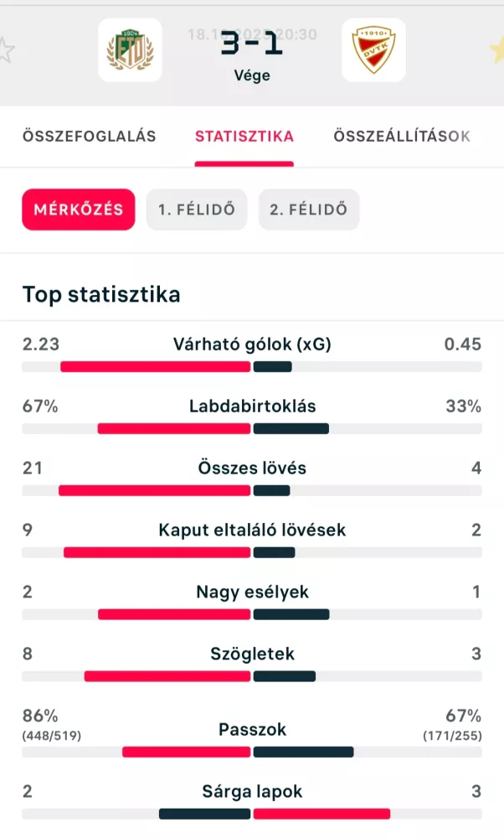
Task: Show stats for 1. FÉLIDŐ
Action: (x=197, y=209)
